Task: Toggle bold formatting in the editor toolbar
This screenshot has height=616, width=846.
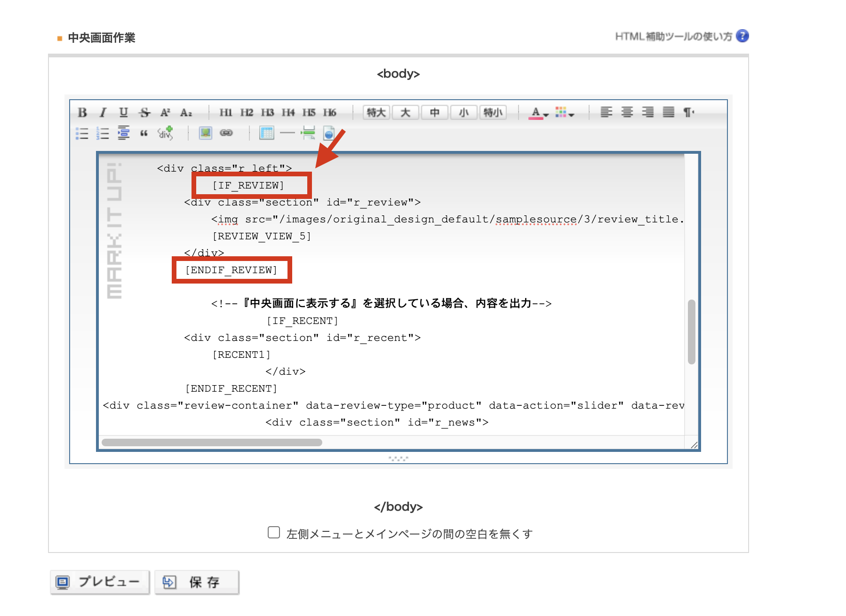Action: (82, 112)
